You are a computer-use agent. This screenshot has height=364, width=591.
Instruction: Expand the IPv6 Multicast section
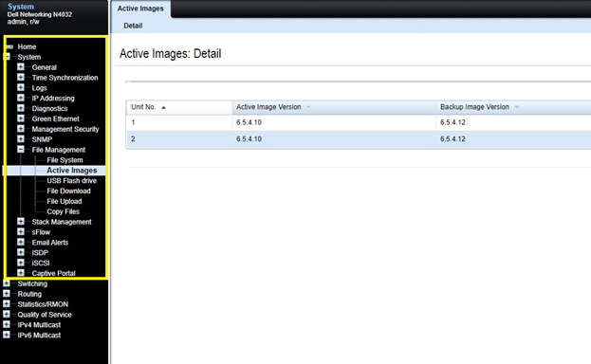[7, 335]
